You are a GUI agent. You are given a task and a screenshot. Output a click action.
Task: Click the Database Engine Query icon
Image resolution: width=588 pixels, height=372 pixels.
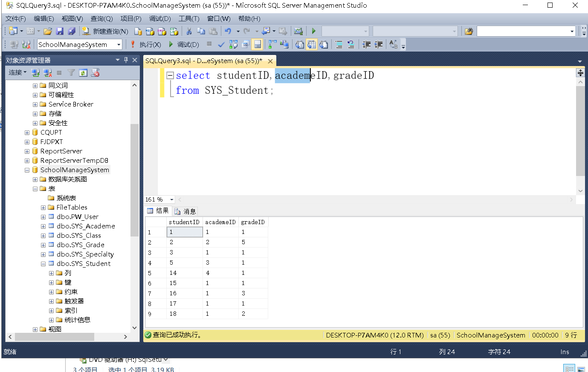(x=138, y=31)
